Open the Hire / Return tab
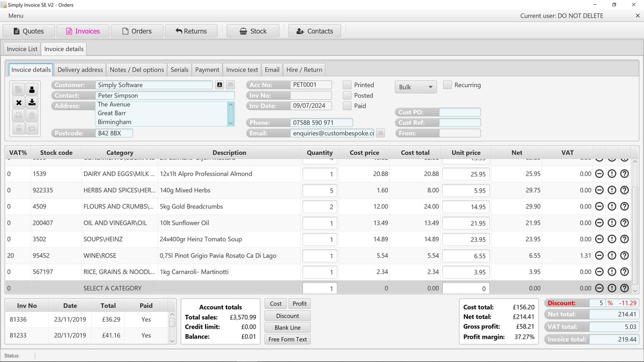Screen dimensions: 644x362 304,70
